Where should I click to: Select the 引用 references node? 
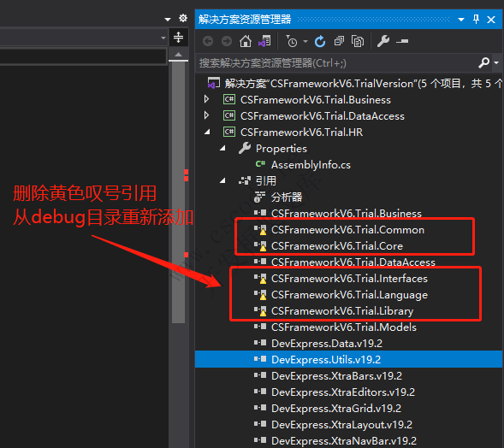click(x=266, y=180)
